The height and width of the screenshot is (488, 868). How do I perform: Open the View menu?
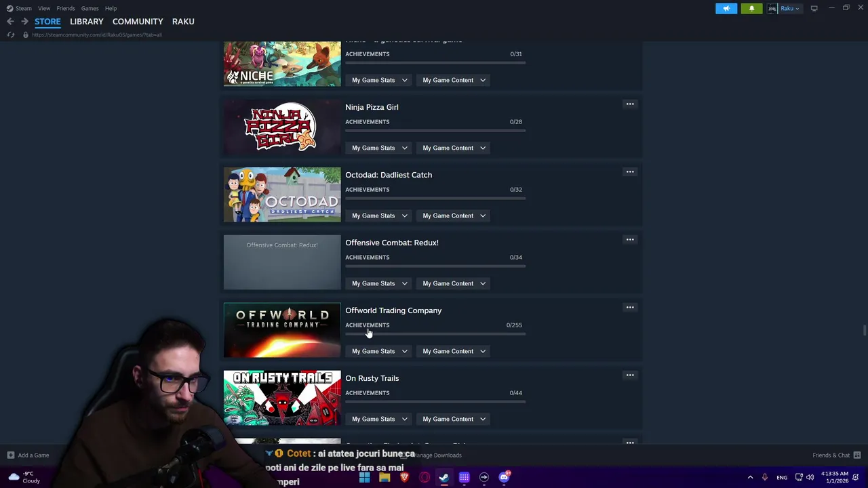44,8
